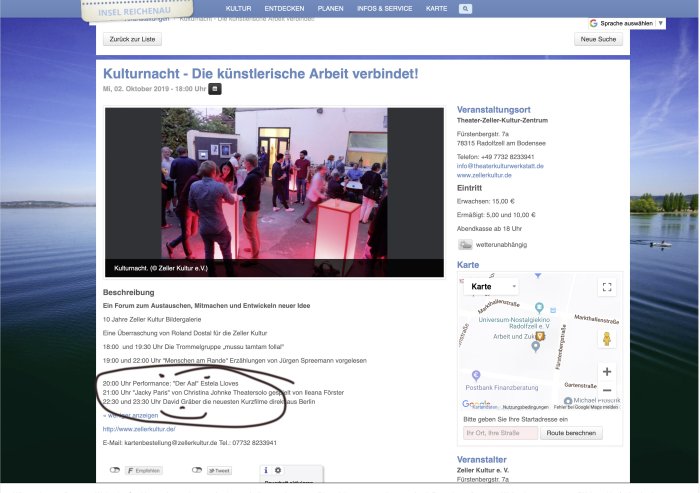Open the INFOS & SERVICE menu

point(384,8)
